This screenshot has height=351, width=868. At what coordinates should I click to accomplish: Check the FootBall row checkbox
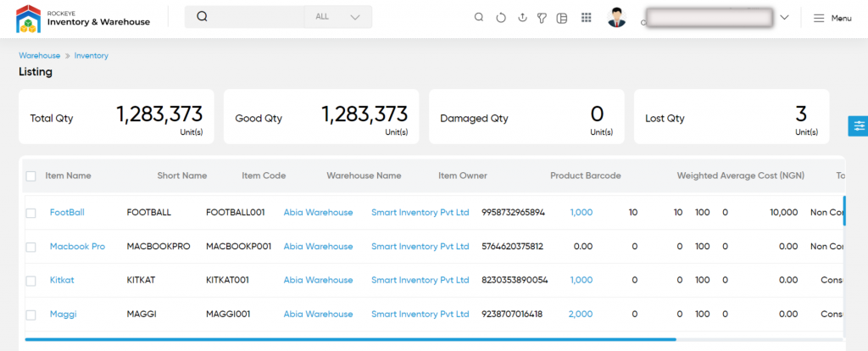tap(31, 213)
